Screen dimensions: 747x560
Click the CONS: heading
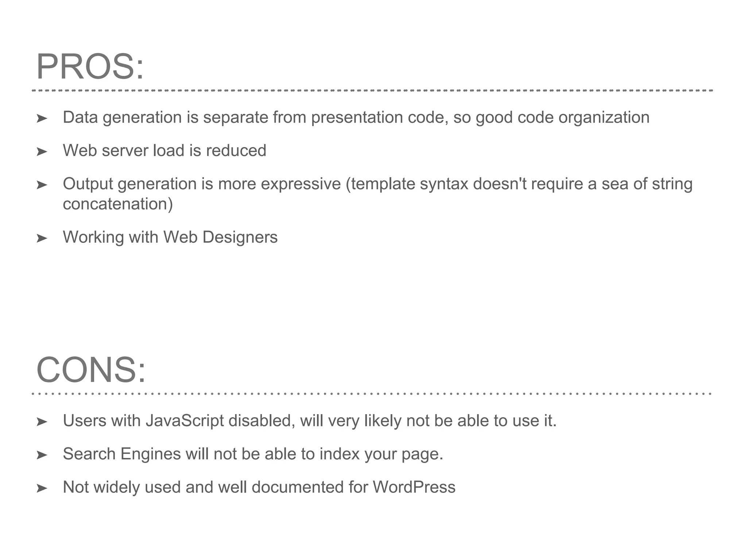[91, 370]
